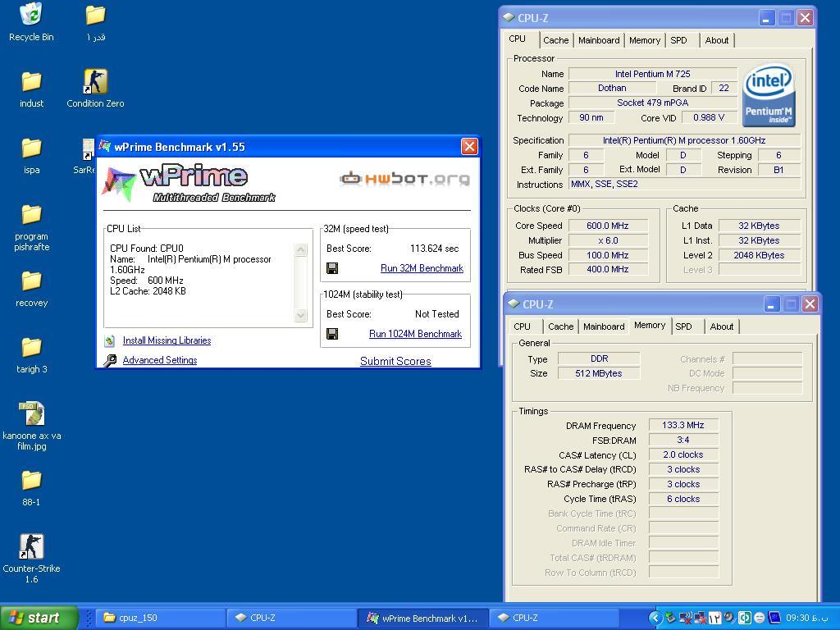Click CPU List scrollbar down arrow
The image size is (840, 630).
coord(300,315)
